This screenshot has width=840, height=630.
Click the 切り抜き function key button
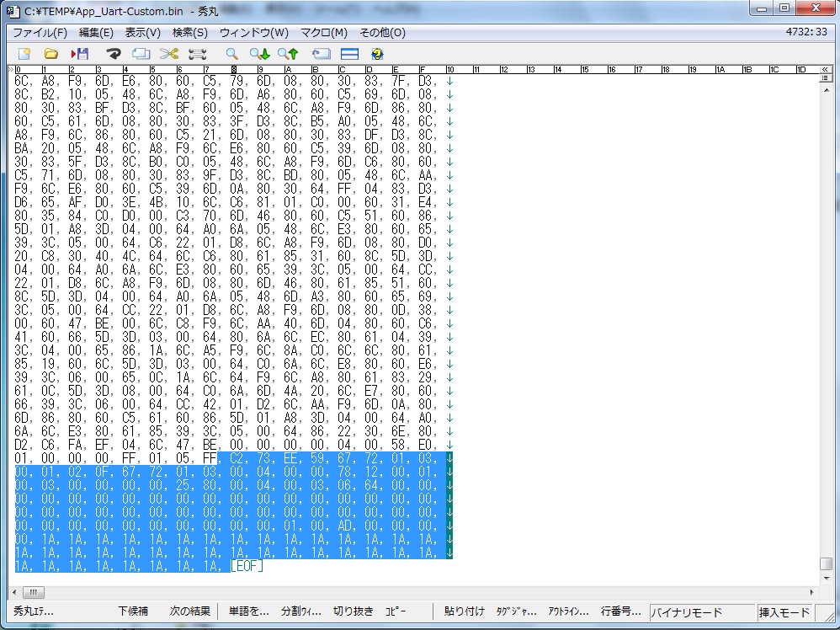(x=353, y=611)
